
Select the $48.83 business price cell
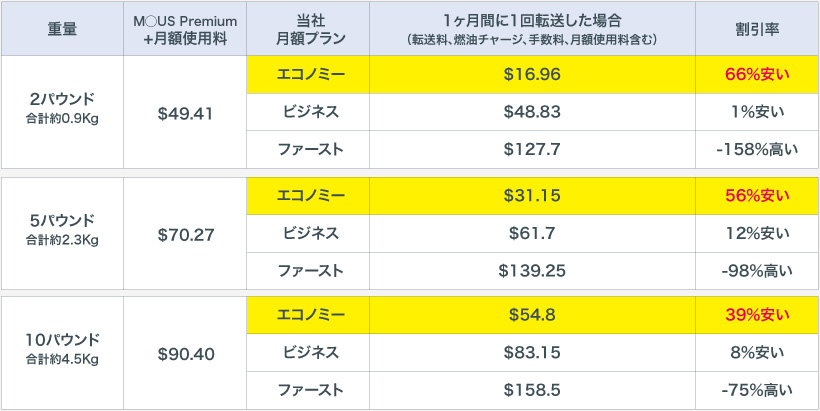tap(532, 112)
